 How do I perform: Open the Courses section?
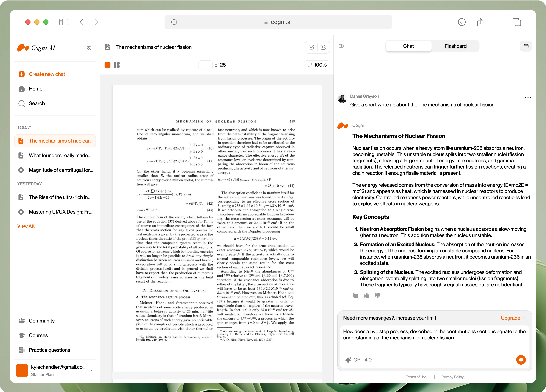[33, 336]
